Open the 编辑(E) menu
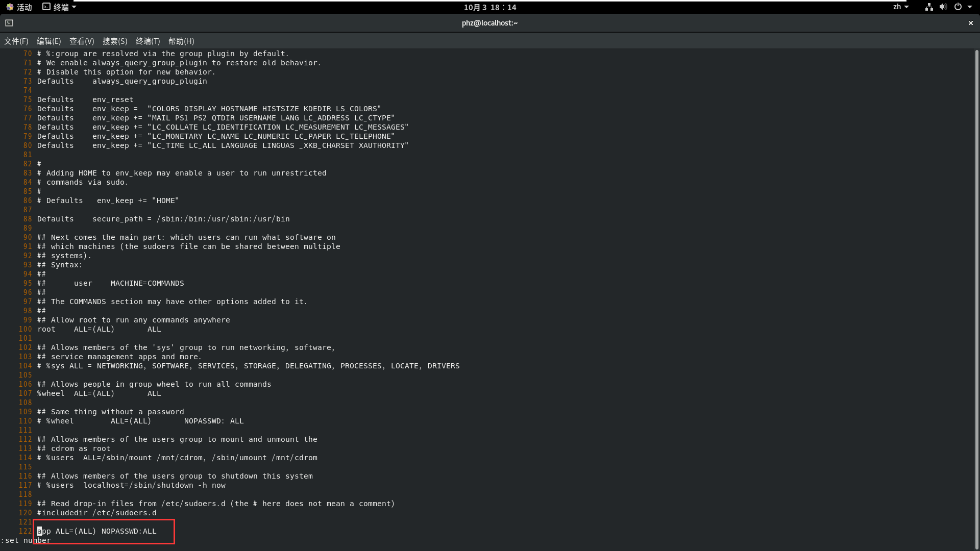Viewport: 980px width, 551px height. [x=49, y=41]
